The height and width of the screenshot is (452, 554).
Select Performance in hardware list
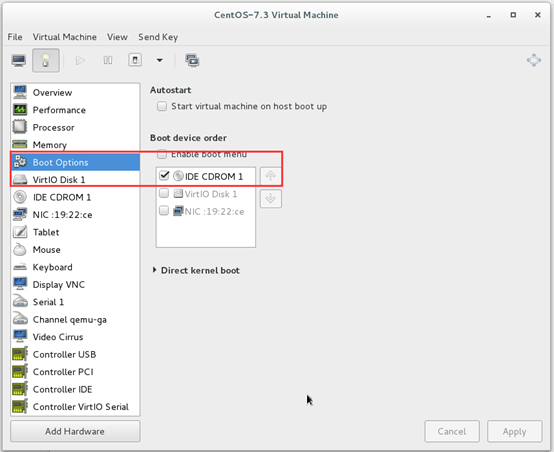click(x=75, y=110)
